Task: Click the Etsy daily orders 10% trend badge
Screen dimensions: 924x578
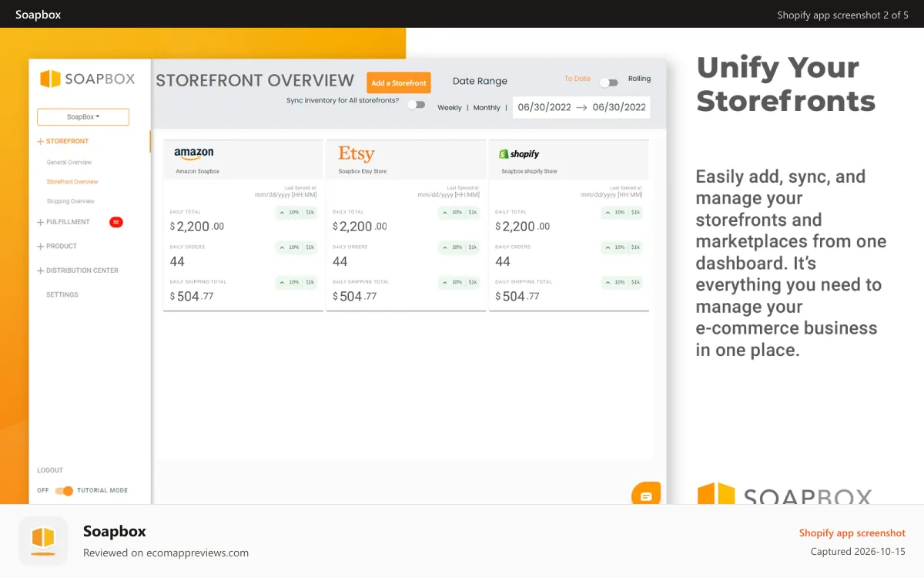Action: click(x=459, y=247)
